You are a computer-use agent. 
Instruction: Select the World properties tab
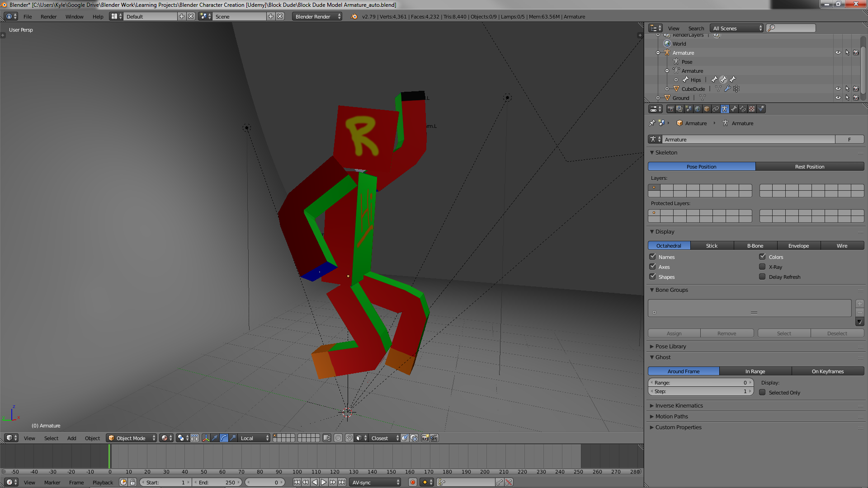click(x=697, y=109)
